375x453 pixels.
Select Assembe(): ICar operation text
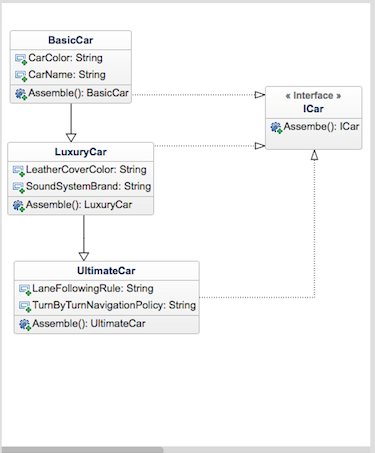coord(321,126)
